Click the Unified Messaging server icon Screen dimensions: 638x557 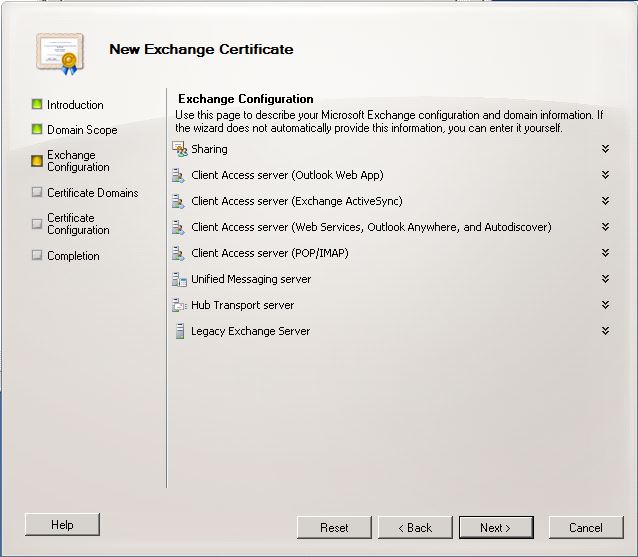[x=179, y=280]
